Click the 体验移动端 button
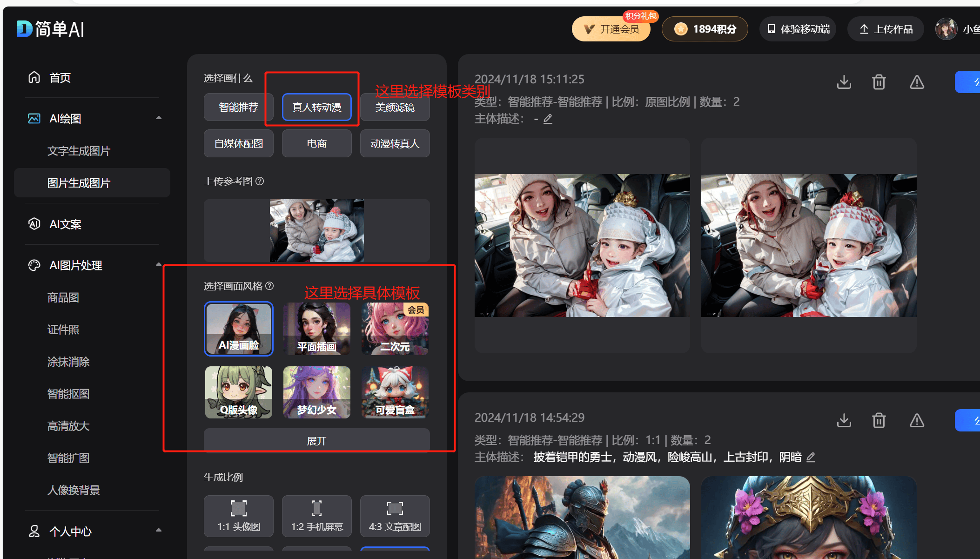The width and height of the screenshot is (980, 559). pyautogui.click(x=798, y=29)
